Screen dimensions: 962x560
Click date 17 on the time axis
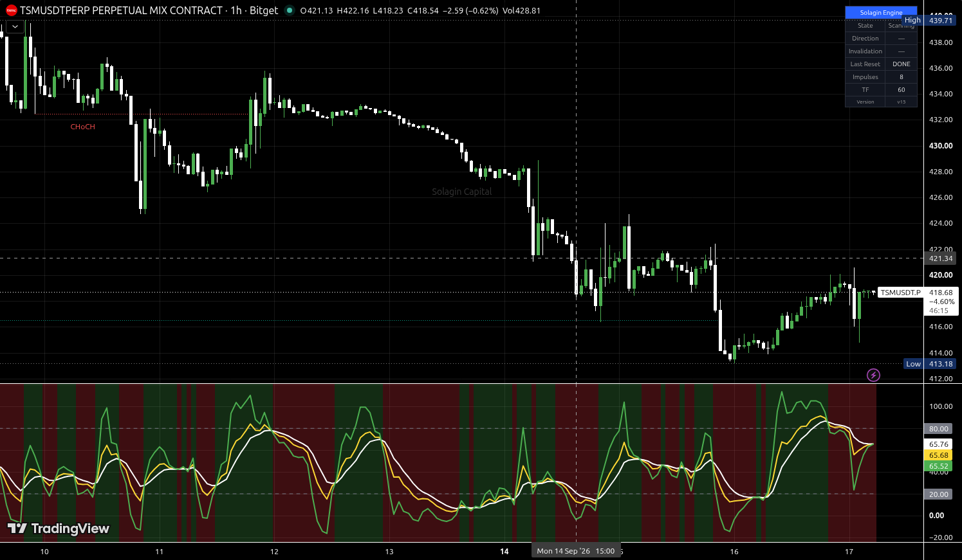(x=849, y=552)
